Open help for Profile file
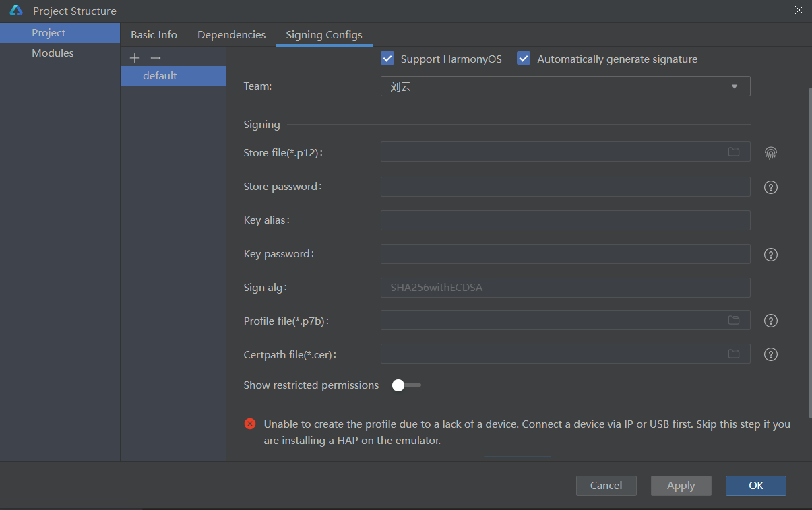The width and height of the screenshot is (812, 510). click(771, 321)
